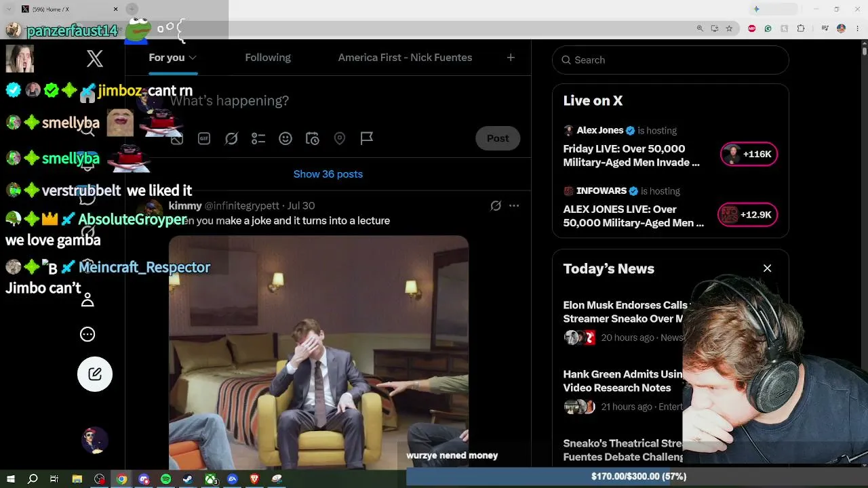This screenshot has height=488, width=868.
Task: Open a new browser tab
Action: 132,9
